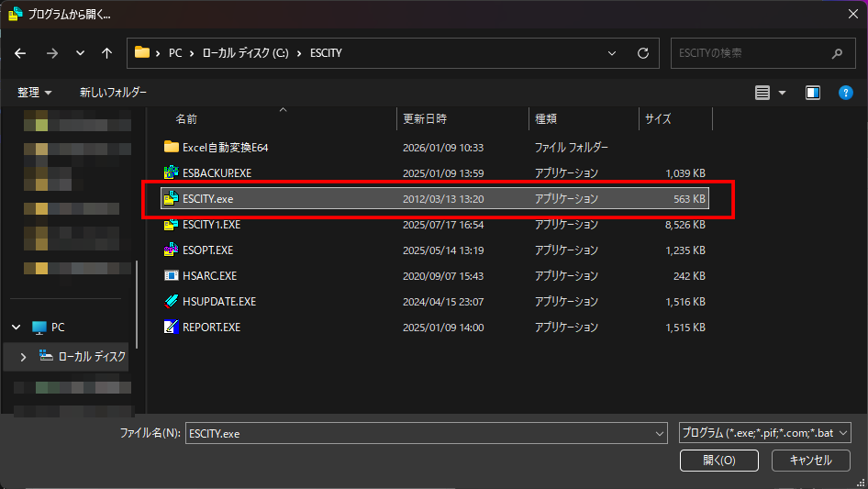Select ローカル ディスク (C:) breadcrumb
Viewport: 868px width, 489px height.
pos(245,53)
